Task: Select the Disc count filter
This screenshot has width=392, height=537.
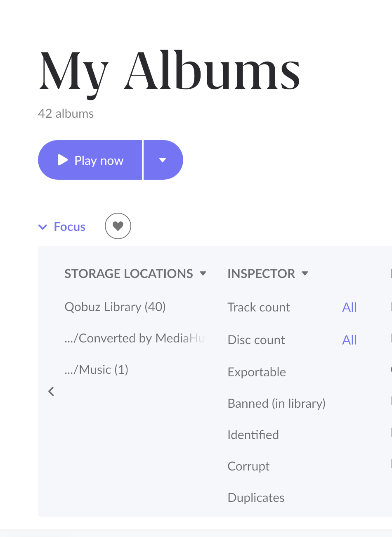Action: tap(256, 340)
